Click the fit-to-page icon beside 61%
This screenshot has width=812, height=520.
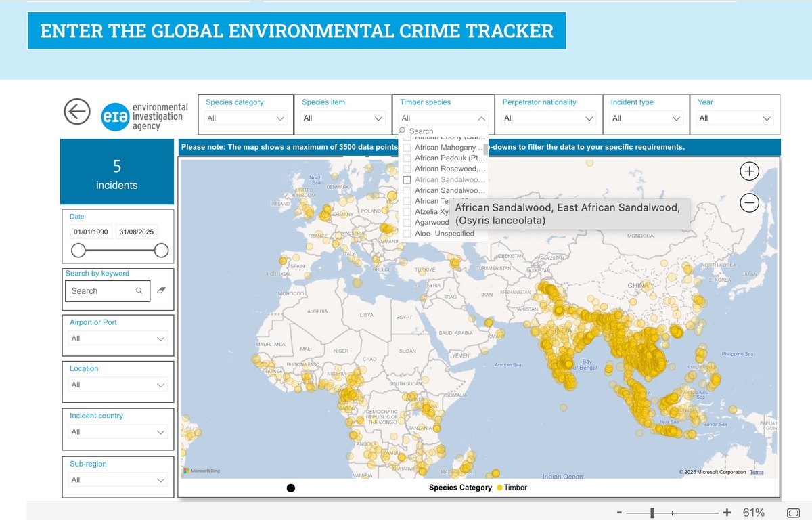coord(794,513)
